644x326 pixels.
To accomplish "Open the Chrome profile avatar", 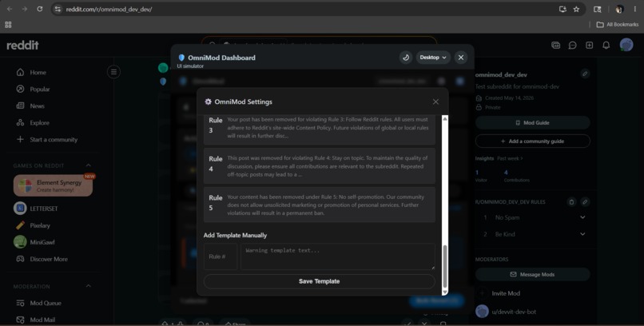I will click(x=619, y=9).
